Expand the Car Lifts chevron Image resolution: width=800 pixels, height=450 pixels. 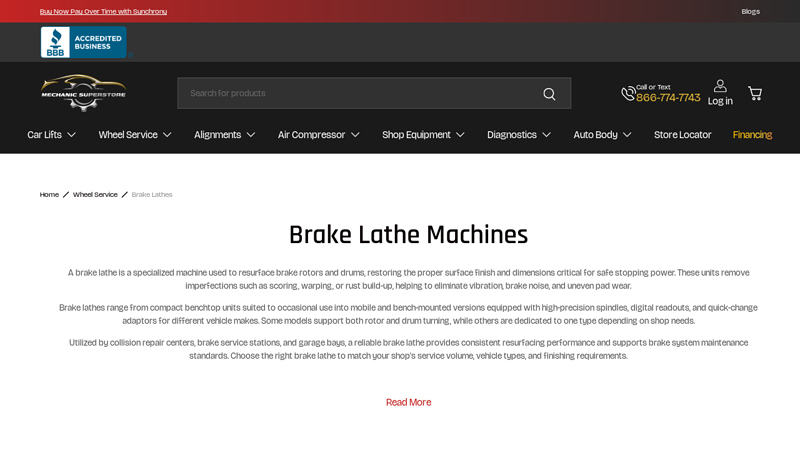[71, 135]
